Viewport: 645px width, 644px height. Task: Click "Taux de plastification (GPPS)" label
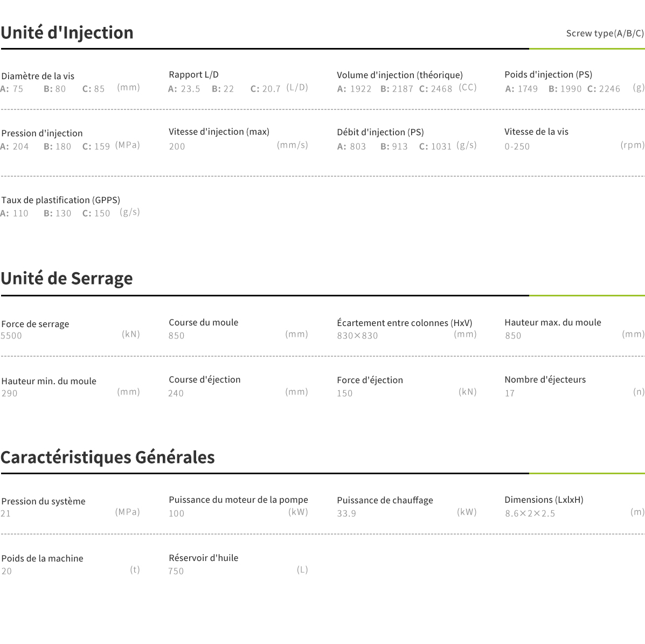pos(60,200)
